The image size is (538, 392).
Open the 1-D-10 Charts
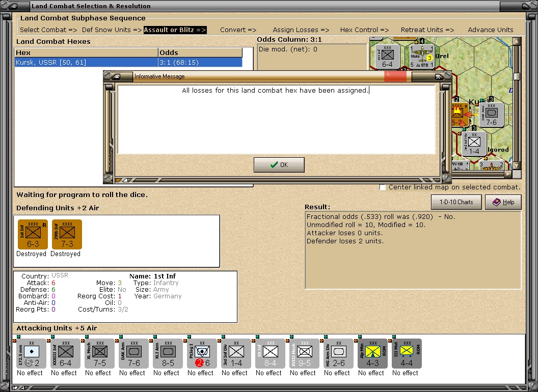pyautogui.click(x=456, y=202)
